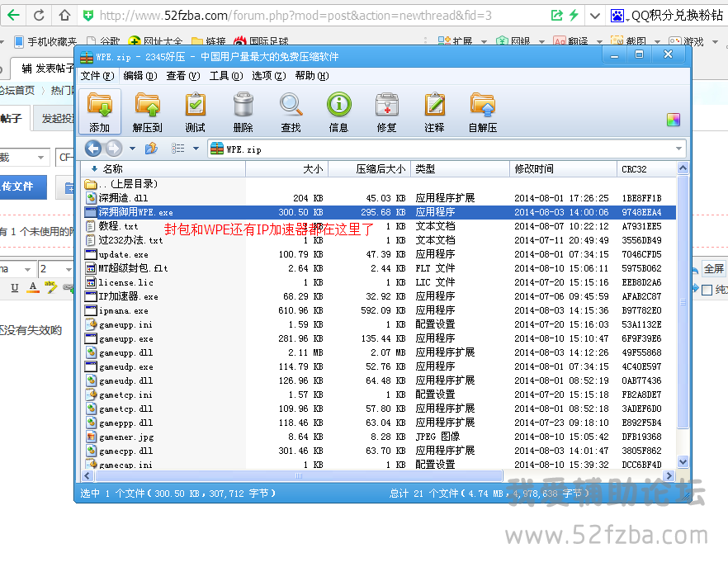Sort by 大小 column header

pyautogui.click(x=287, y=169)
